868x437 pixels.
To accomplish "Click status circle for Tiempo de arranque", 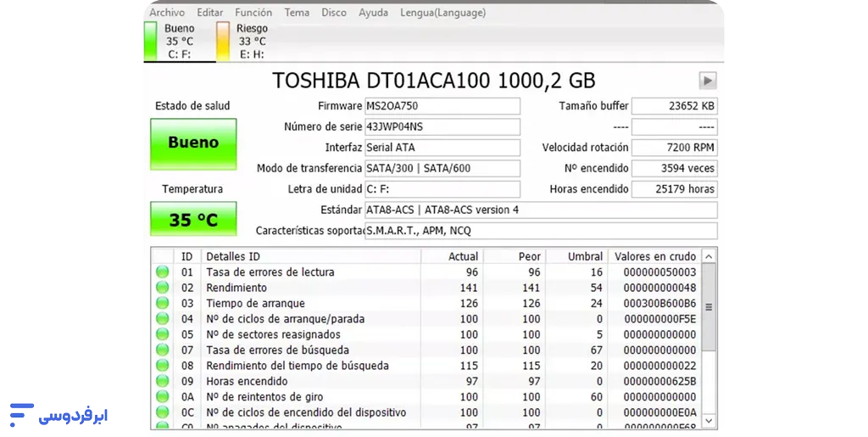I will (x=162, y=303).
